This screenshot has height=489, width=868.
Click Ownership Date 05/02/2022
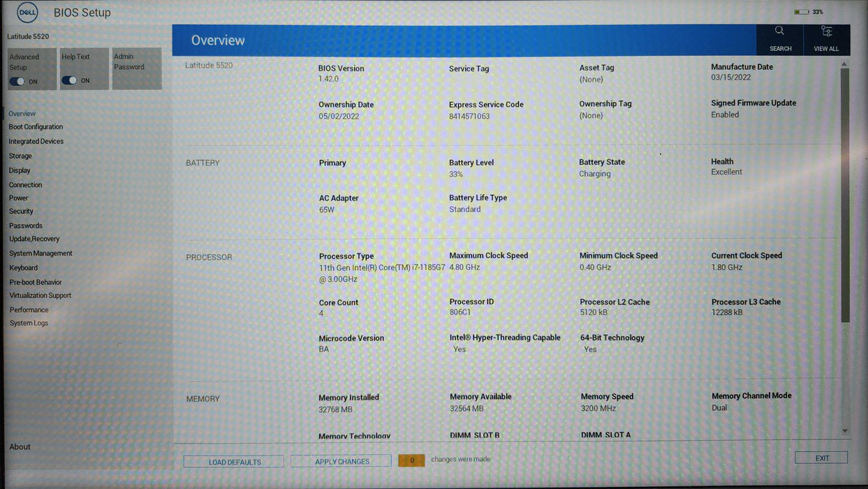coord(339,117)
